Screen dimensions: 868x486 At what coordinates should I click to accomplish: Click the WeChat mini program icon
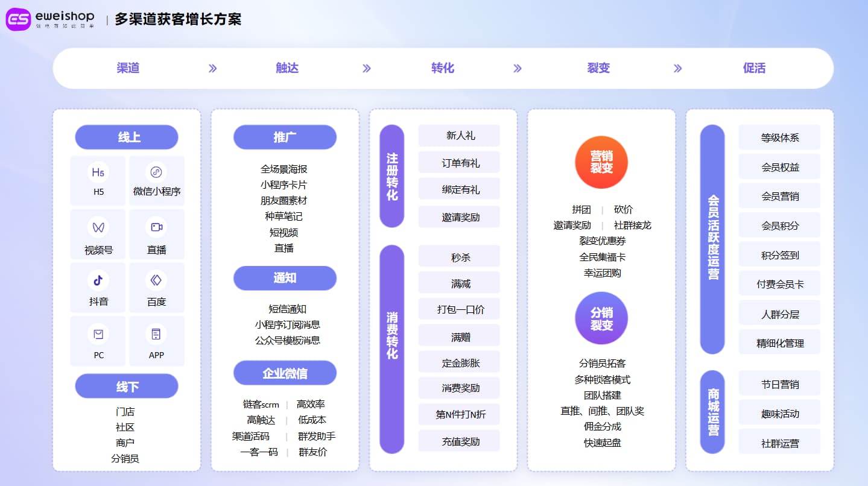pyautogui.click(x=156, y=172)
